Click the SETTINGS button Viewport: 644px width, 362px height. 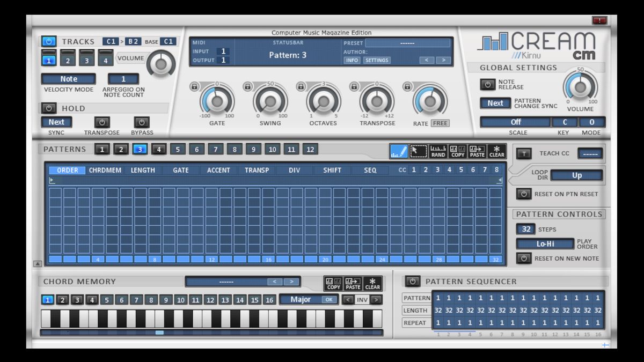[377, 60]
